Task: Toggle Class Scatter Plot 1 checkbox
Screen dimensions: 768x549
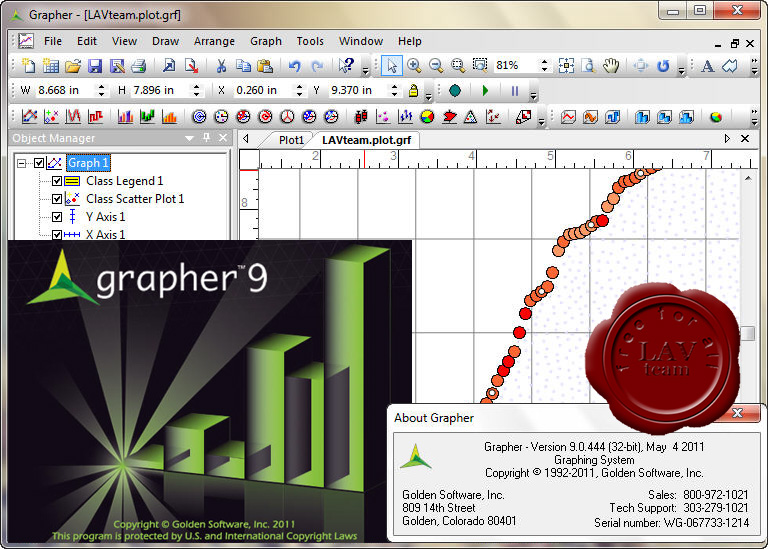Action: 57,199
